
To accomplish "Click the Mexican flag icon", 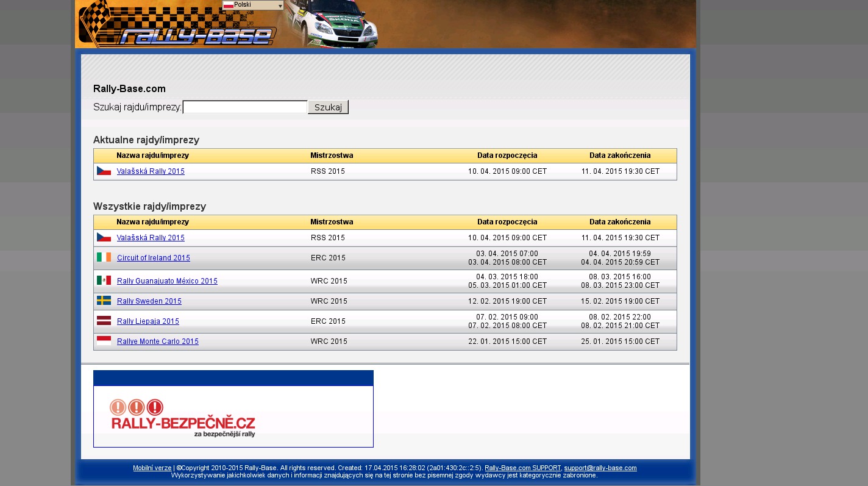I will pos(104,281).
